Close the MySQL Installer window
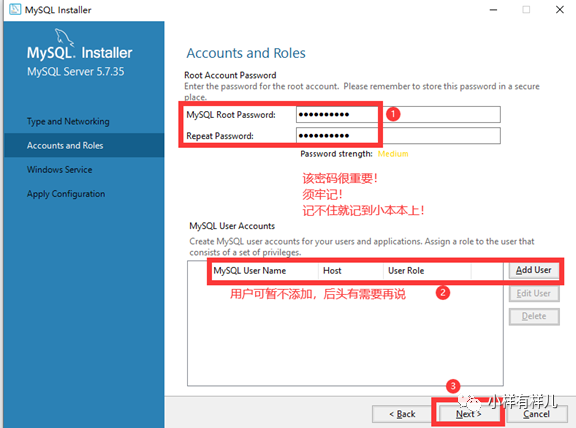Screen dimensions: 576x428 [559, 10]
